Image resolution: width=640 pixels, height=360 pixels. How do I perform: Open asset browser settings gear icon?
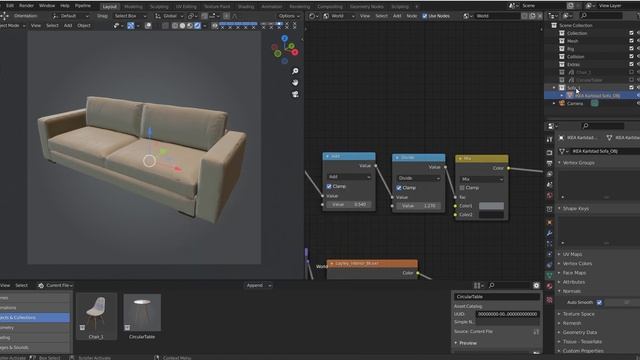536,285
